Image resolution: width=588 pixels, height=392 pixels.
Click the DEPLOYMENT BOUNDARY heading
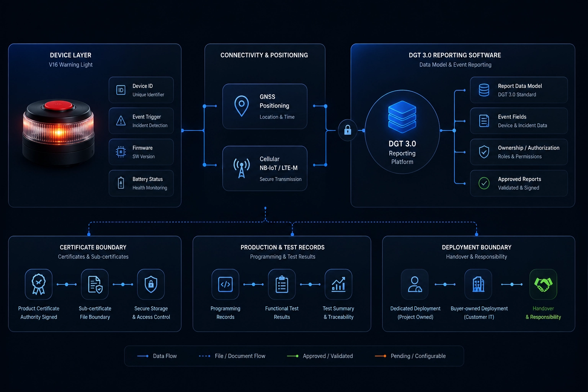(477, 247)
